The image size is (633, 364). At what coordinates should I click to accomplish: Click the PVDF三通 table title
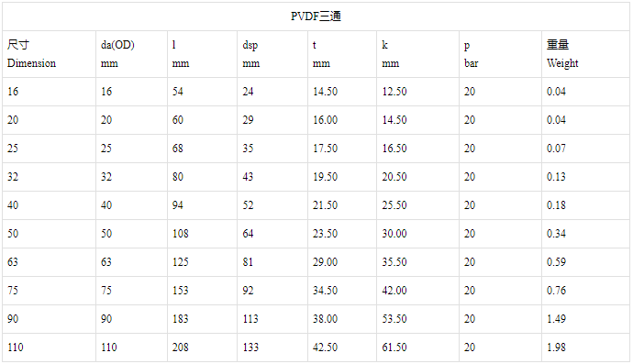point(316,17)
